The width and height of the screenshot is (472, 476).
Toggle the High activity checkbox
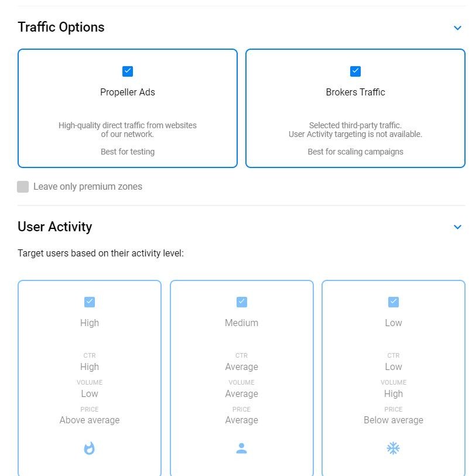(x=90, y=302)
